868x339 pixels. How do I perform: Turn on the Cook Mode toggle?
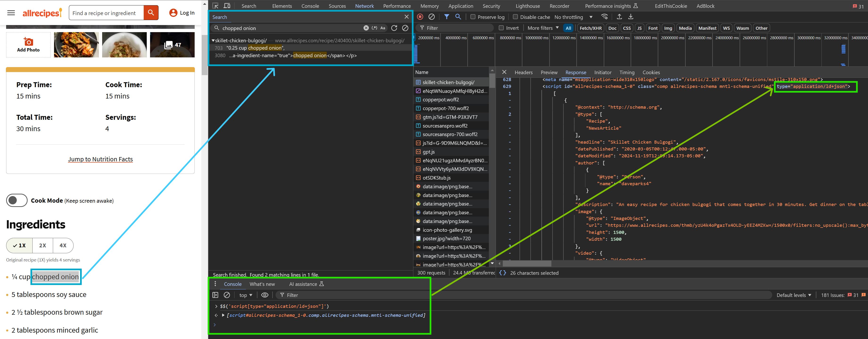click(x=17, y=200)
